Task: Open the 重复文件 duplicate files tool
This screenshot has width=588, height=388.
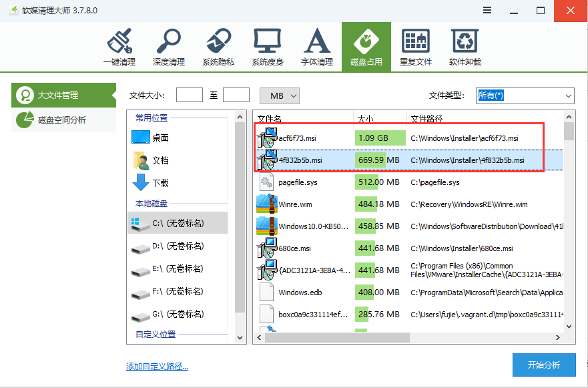Action: point(416,47)
